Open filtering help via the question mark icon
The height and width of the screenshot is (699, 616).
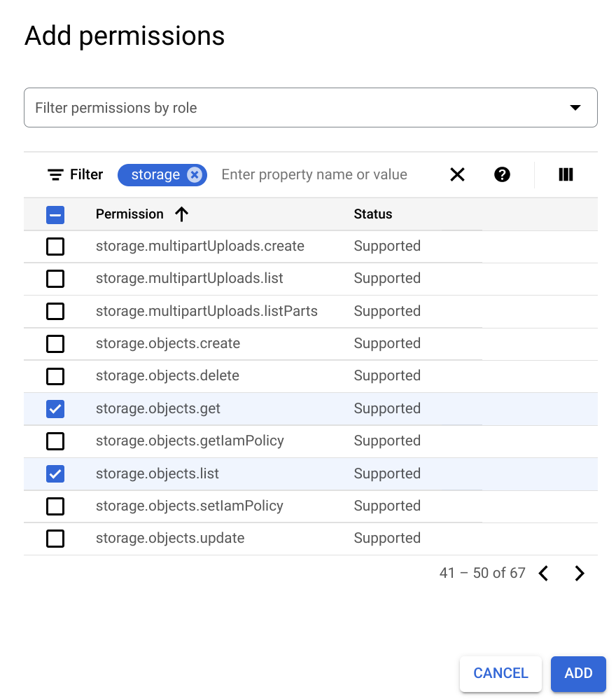[x=502, y=174]
